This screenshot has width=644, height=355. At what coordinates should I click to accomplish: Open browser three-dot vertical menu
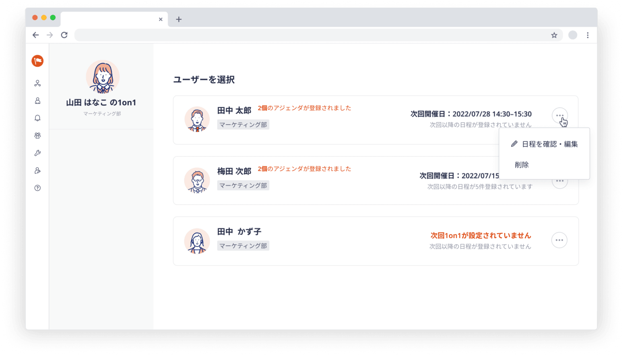[588, 35]
